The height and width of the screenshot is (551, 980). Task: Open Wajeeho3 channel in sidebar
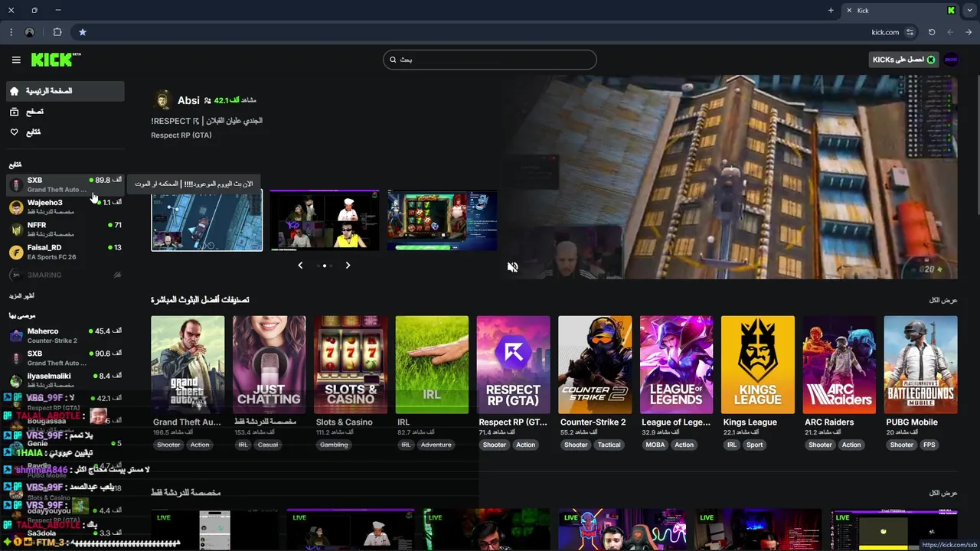(65, 207)
